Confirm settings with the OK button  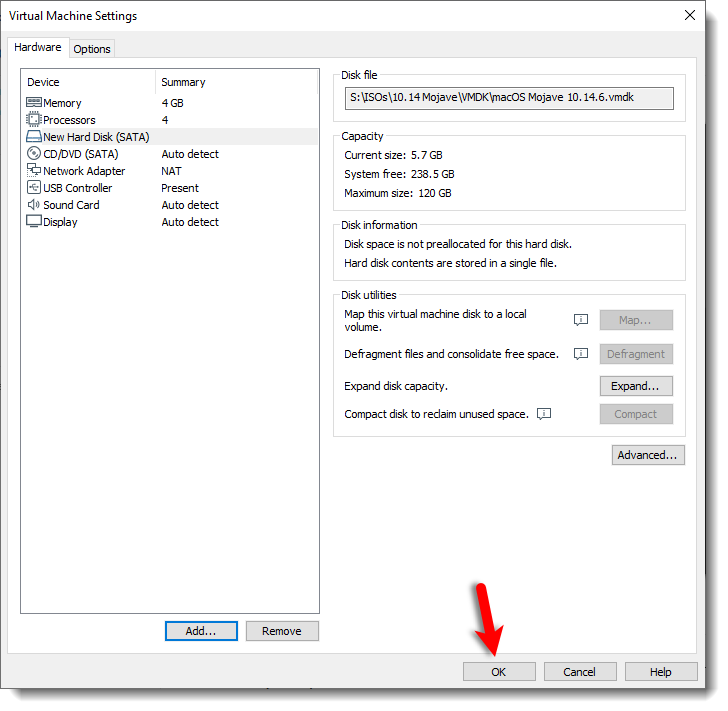499,672
